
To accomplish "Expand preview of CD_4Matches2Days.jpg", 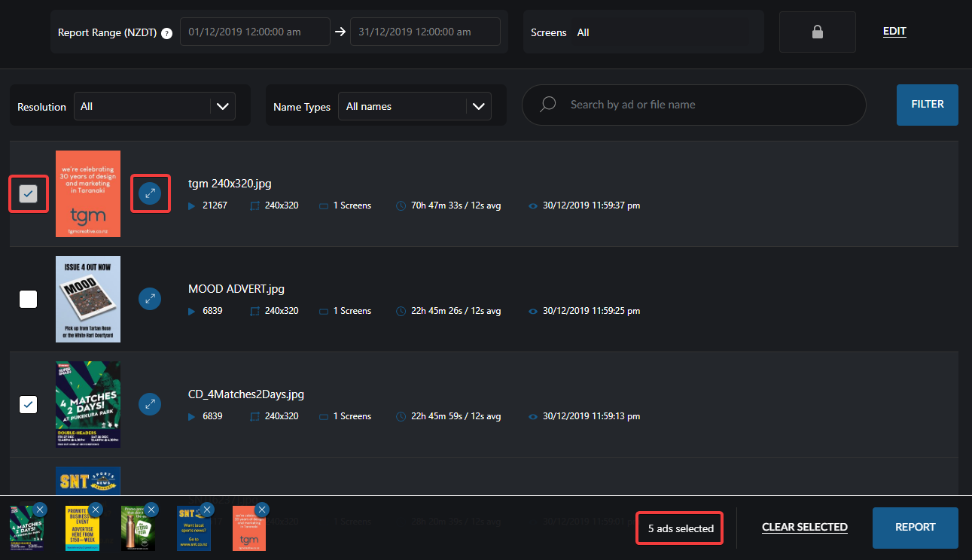I will 150,404.
